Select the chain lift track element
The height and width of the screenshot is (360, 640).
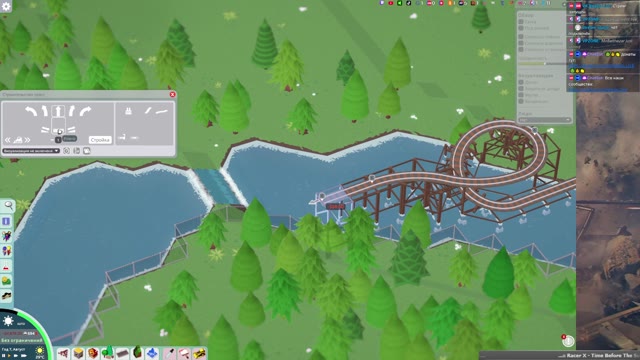148,110
